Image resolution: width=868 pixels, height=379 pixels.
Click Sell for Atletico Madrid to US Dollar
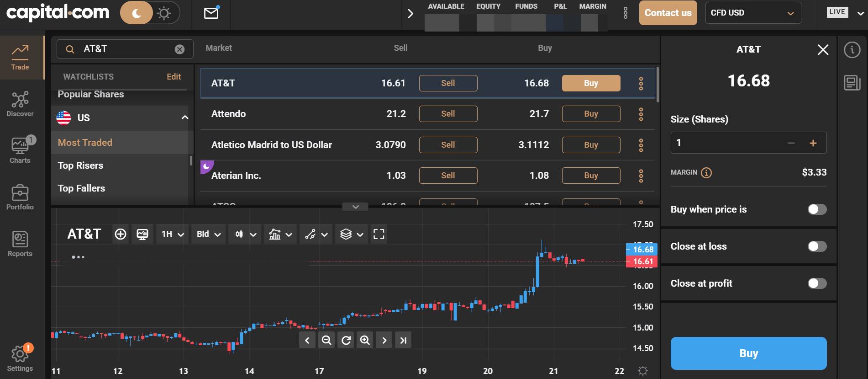[448, 145]
